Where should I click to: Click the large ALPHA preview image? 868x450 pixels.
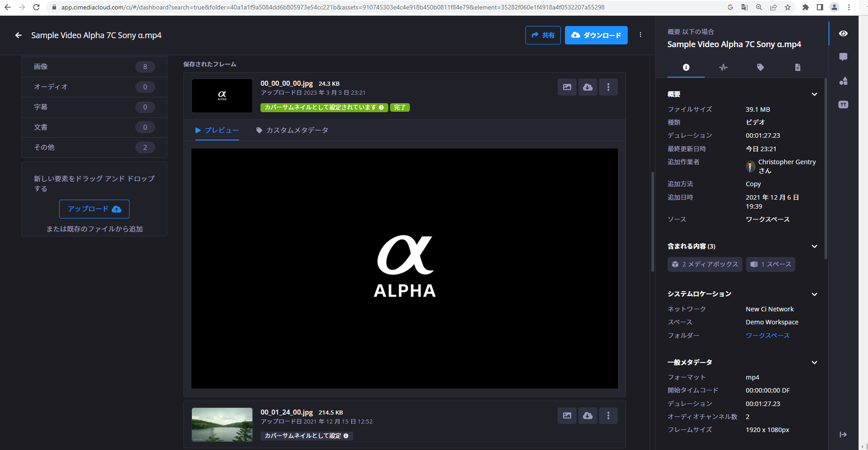point(404,268)
